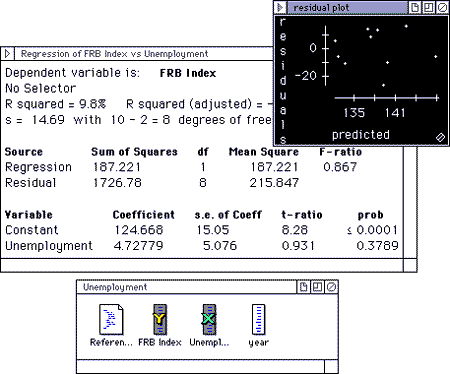450x374 pixels.
Task: Click the Unemployment window's horizontal scrollbar
Action: 200,366
